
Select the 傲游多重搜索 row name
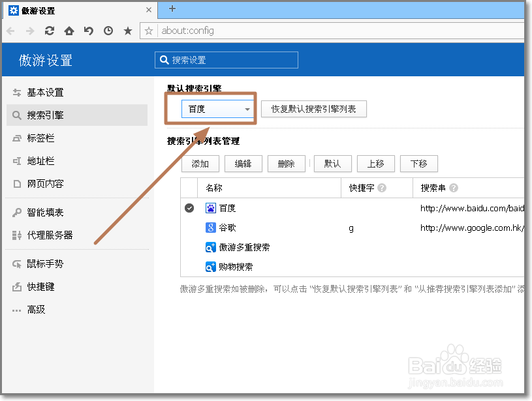tap(244, 247)
